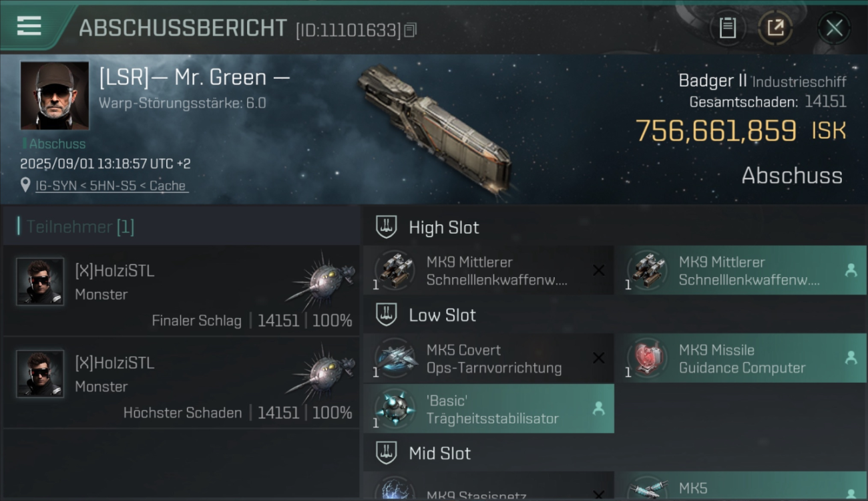This screenshot has width=868, height=501.
Task: Select destroyed MK9 Mittlerer Schnelllenkwaffenwerfer item
Action: click(x=489, y=271)
